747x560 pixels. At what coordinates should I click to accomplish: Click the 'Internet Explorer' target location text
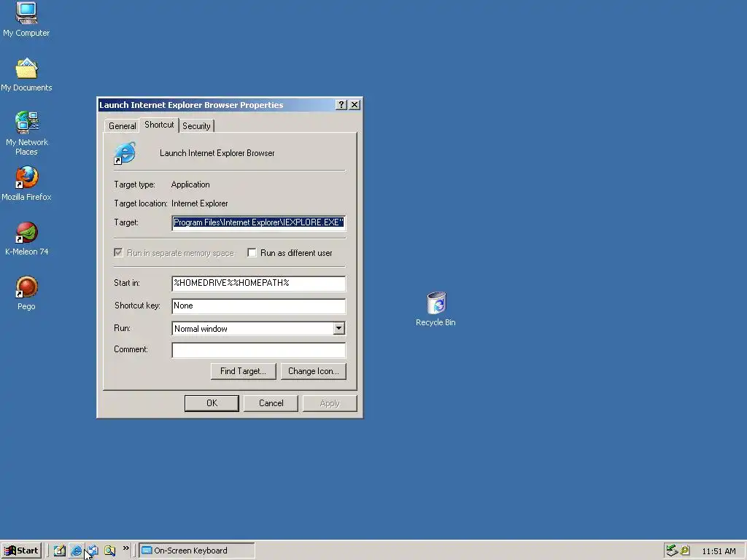click(200, 203)
